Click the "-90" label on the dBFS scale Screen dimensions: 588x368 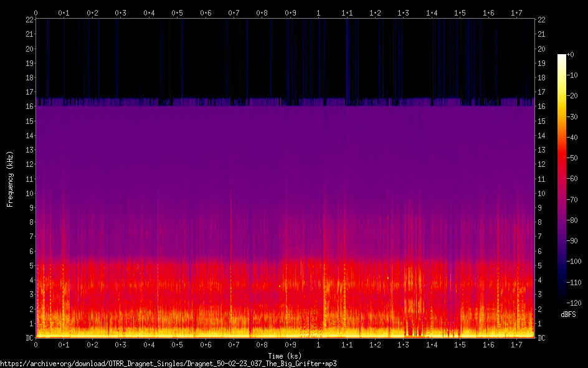tap(576, 240)
